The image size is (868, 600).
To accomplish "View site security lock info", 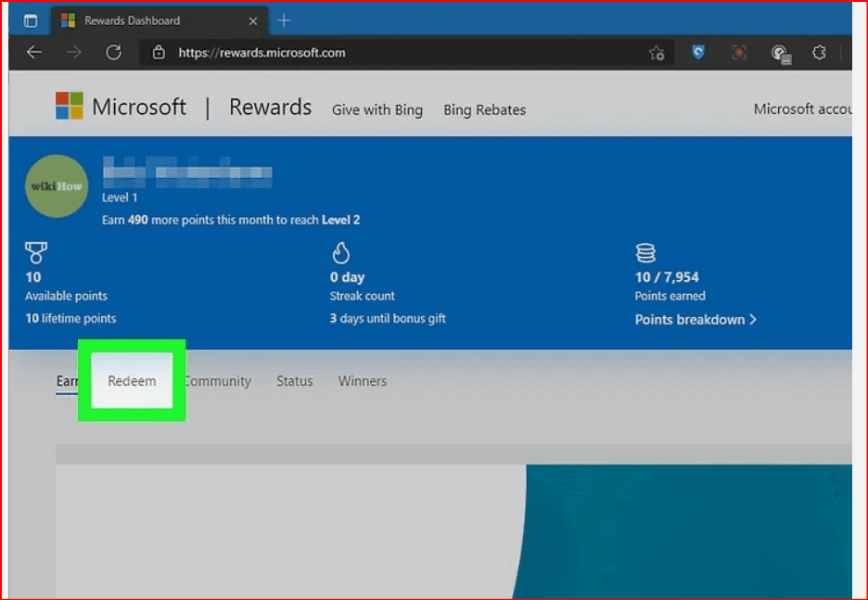I will coord(159,53).
